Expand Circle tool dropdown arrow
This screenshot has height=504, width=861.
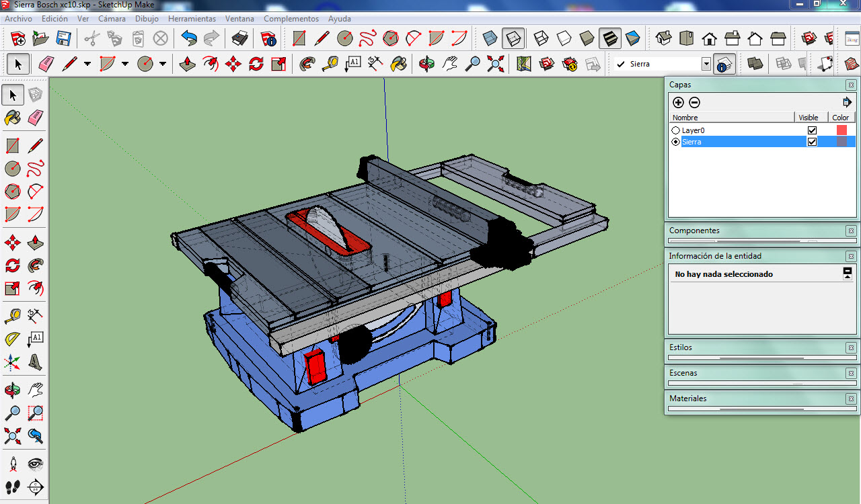(163, 65)
